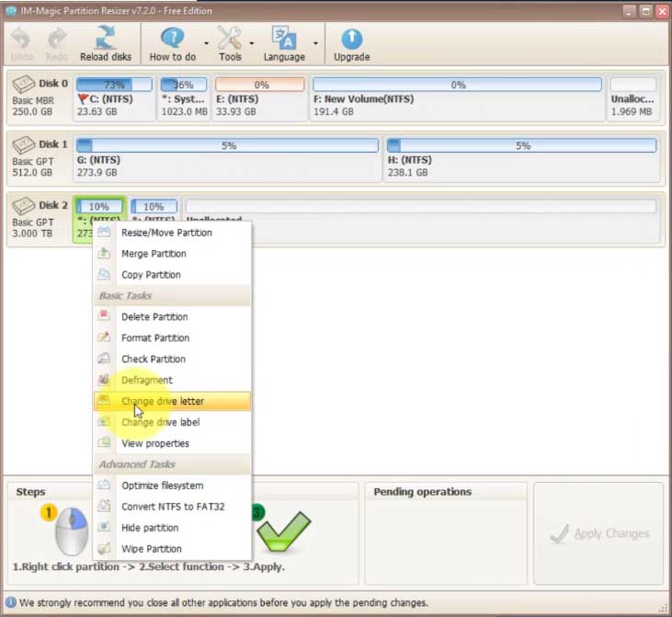672x617 pixels.
Task: Select the Disk 0 Unallocated 1.969 MB block
Action: pyautogui.click(x=632, y=98)
